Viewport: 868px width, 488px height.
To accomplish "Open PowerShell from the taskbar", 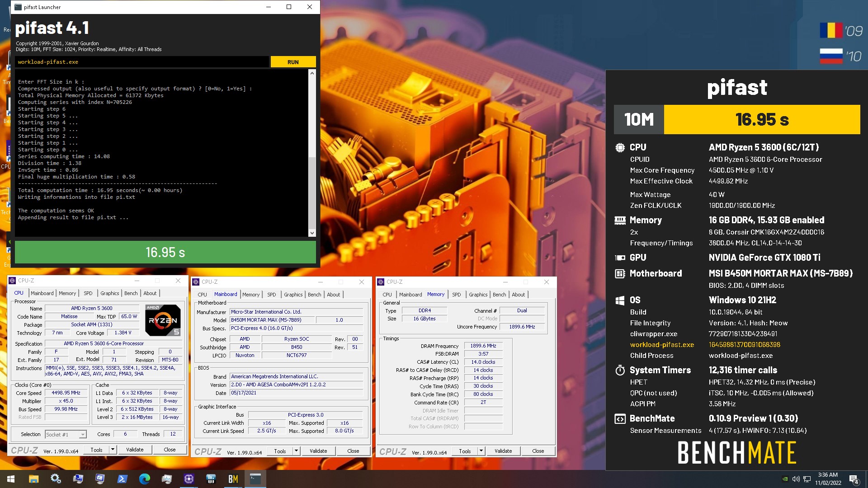I will click(x=122, y=479).
